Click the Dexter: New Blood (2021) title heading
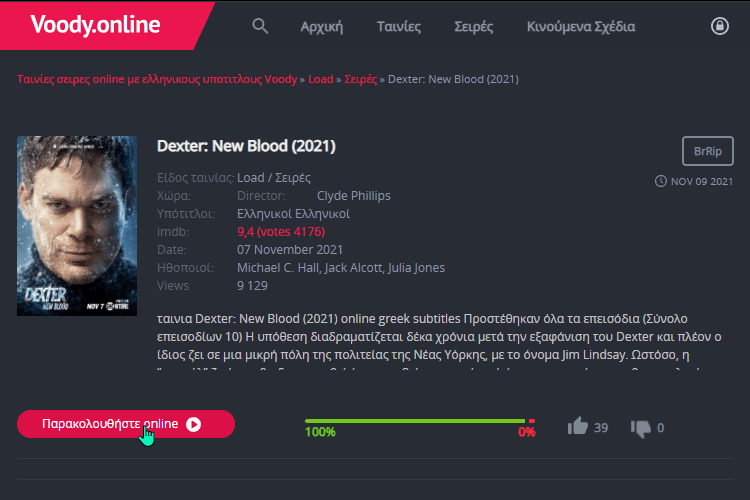Viewport: 750px width, 500px height. (246, 146)
